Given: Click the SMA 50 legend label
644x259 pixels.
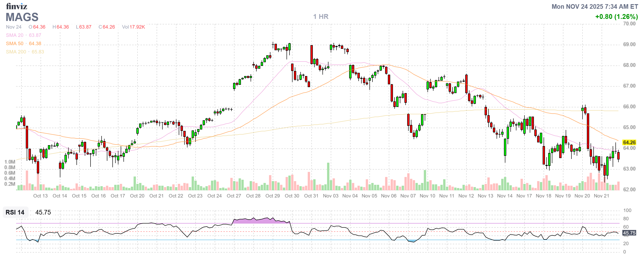Looking at the screenshot, I should [15, 44].
